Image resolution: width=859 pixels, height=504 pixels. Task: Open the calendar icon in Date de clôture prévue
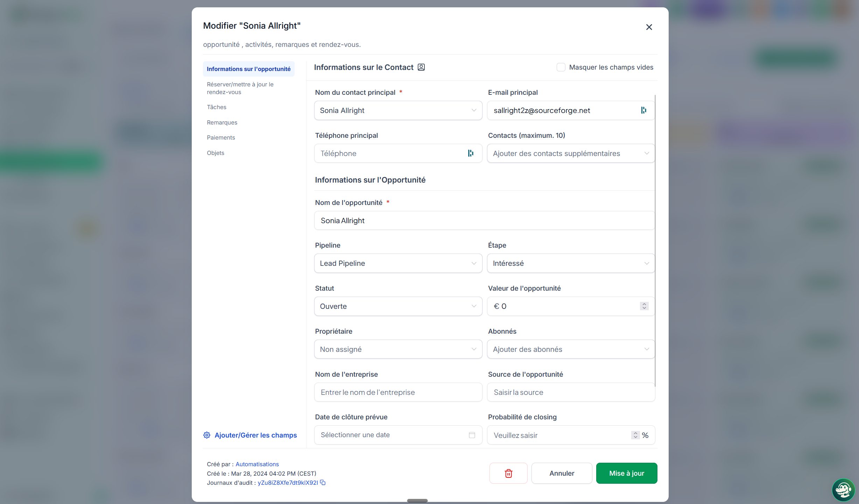point(472,435)
